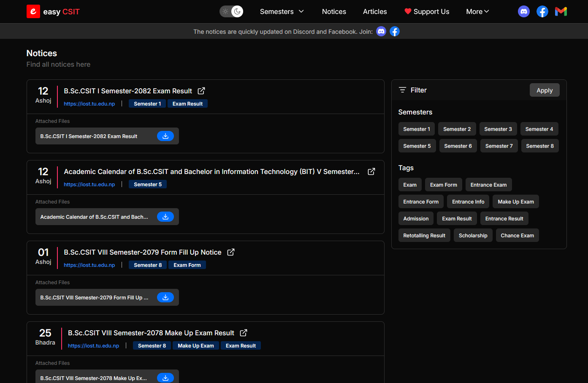588x383 pixels.
Task: Expand the Semesters dropdown menu
Action: (282, 11)
